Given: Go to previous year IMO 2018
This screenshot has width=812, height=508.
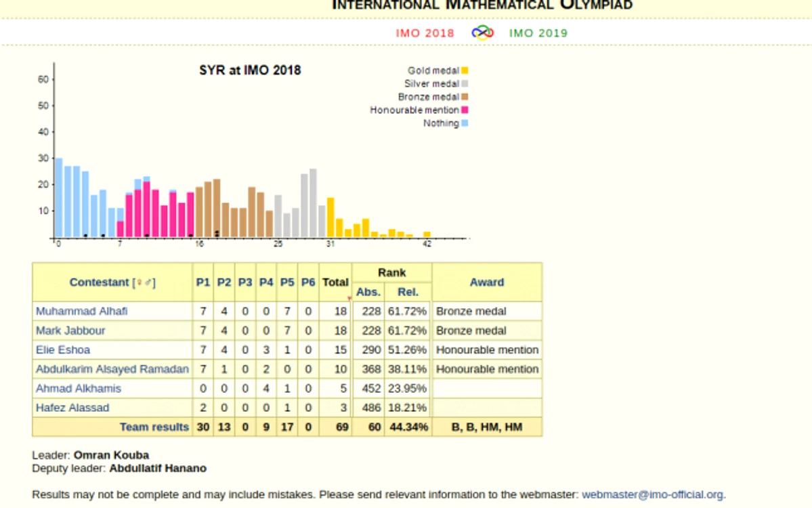Looking at the screenshot, I should point(425,33).
